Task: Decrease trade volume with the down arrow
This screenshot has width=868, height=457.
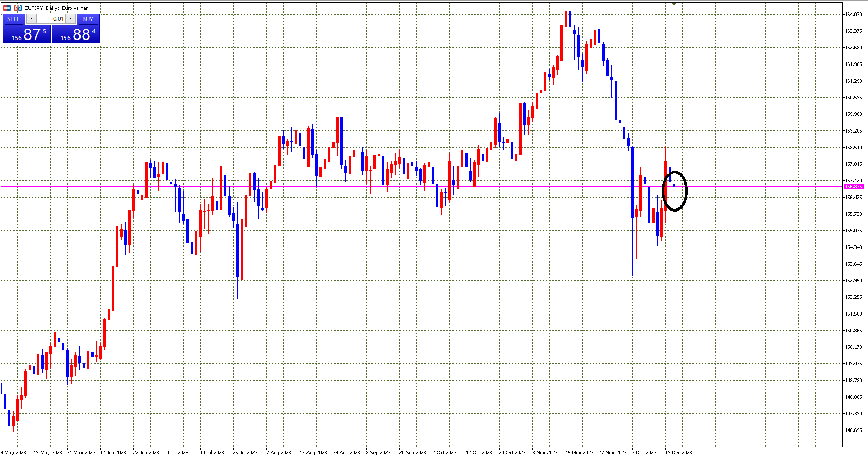Action: click(31, 19)
